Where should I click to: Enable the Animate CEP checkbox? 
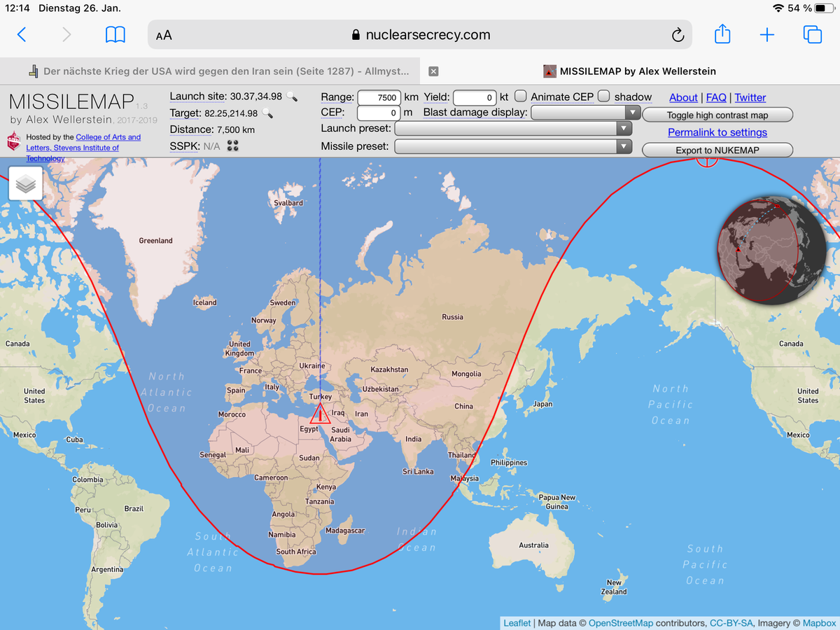coord(521,96)
